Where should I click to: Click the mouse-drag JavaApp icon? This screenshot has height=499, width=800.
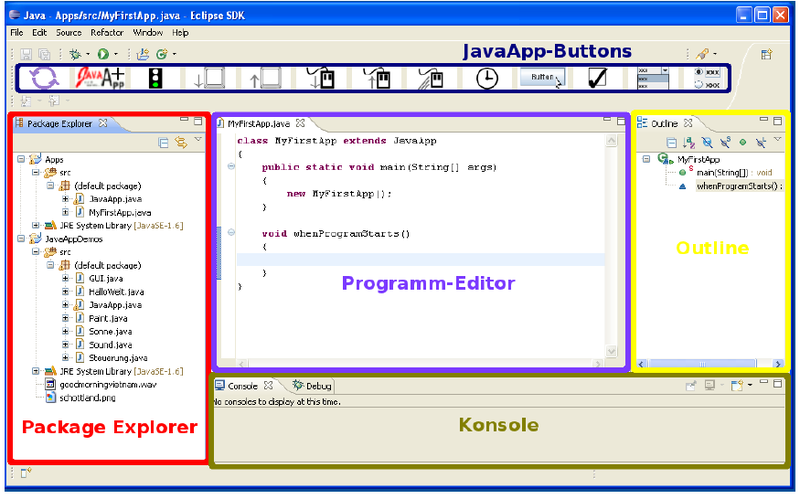coord(431,78)
